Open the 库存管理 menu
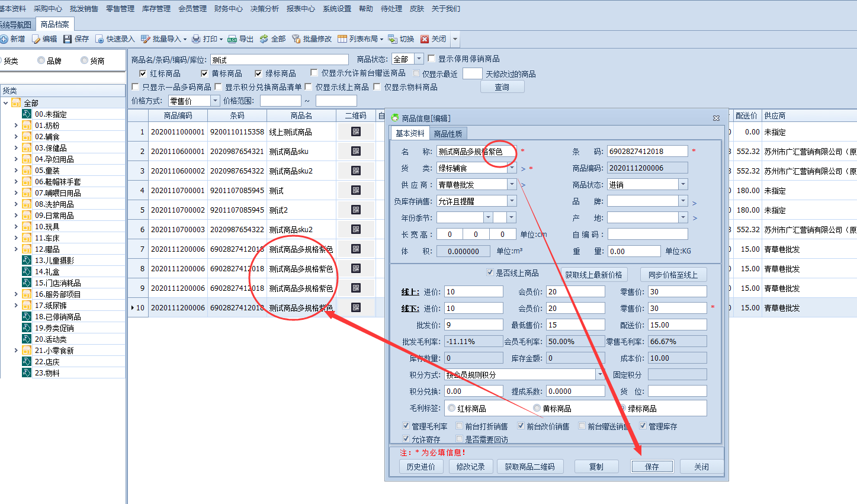This screenshot has width=857, height=504. 156,9
